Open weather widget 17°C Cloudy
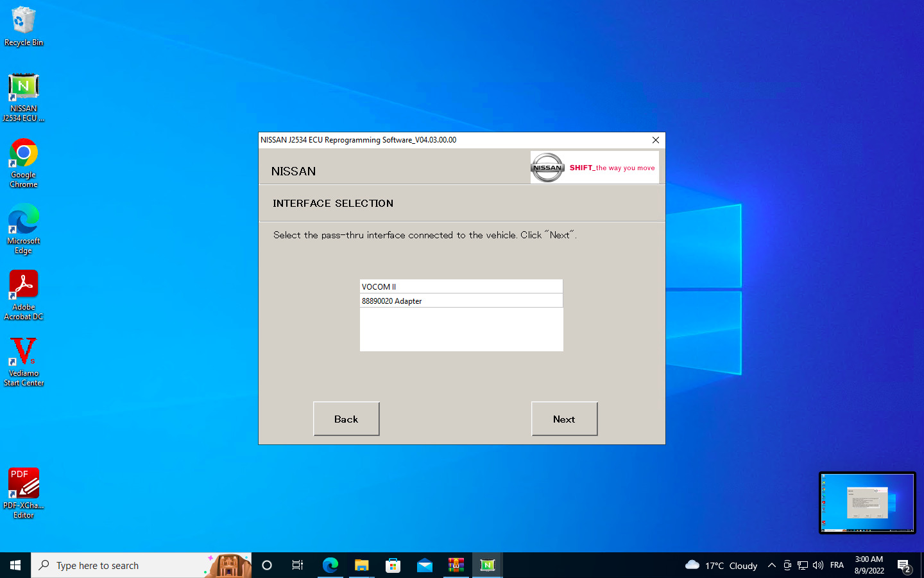The image size is (924, 578). [721, 565]
